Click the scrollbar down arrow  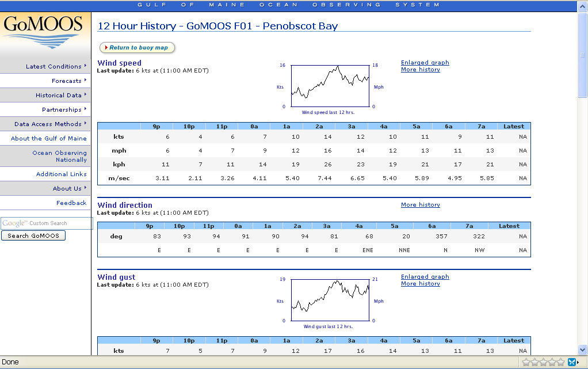click(582, 350)
